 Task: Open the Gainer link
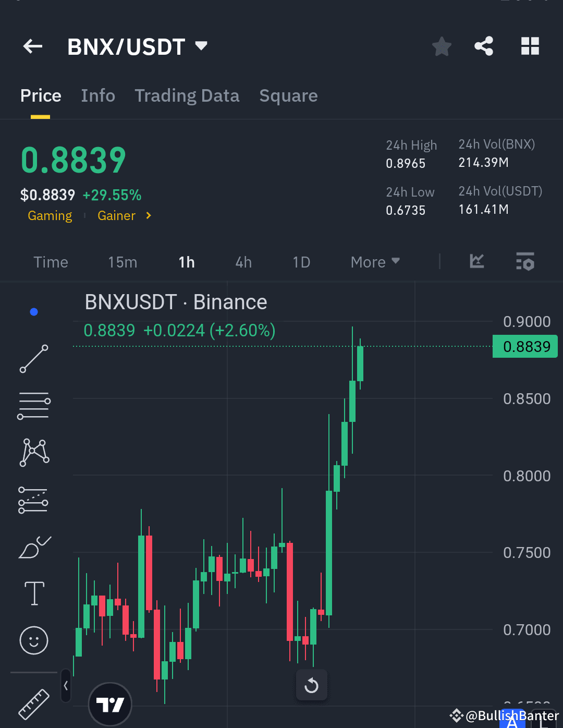pos(116,215)
